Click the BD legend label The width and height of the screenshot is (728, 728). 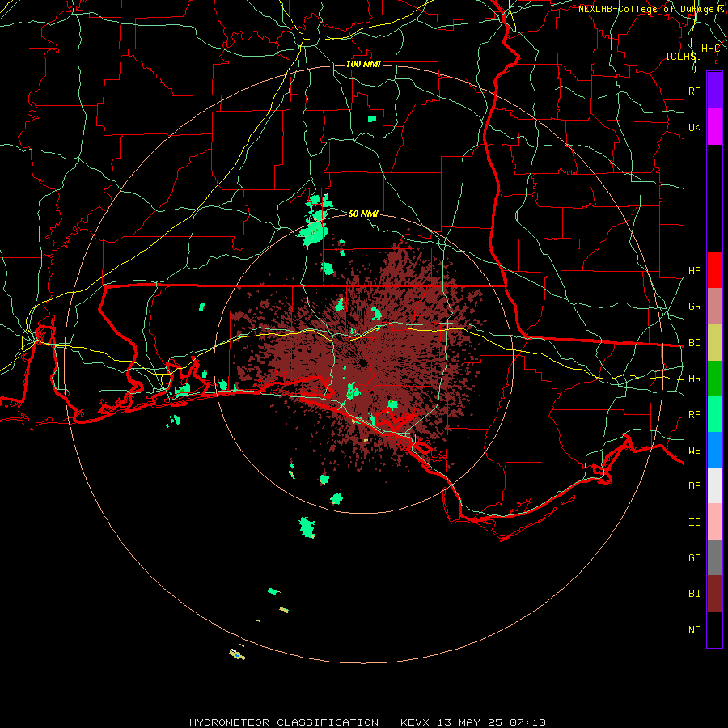point(694,343)
